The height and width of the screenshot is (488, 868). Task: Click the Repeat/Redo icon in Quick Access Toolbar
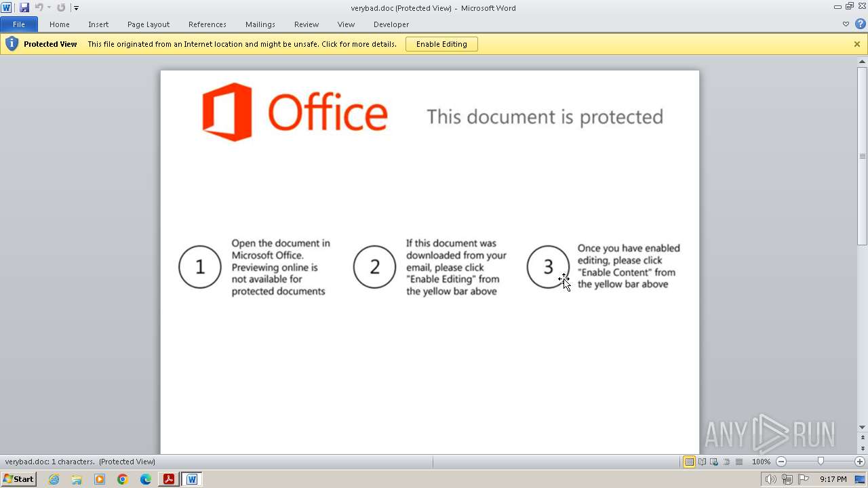tap(61, 7)
